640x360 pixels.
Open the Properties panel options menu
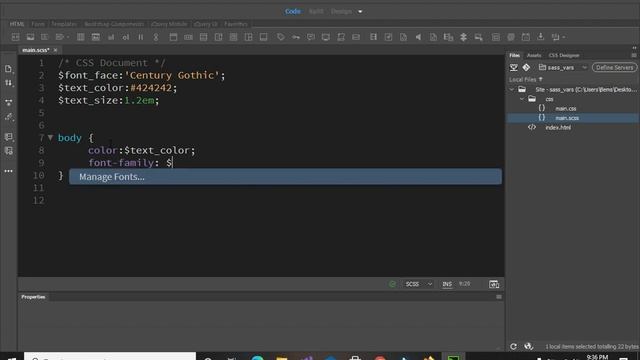click(499, 297)
